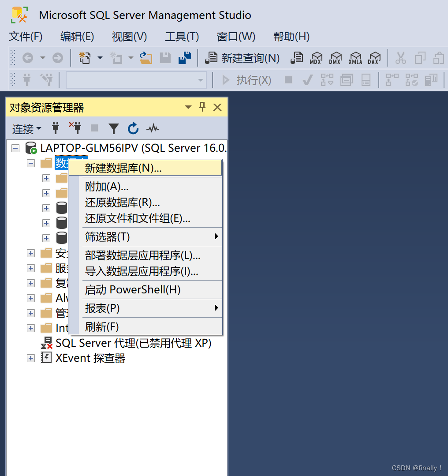This screenshot has width=448, height=476.
Task: Open the 筛选器(T) submenu
Action: [146, 237]
